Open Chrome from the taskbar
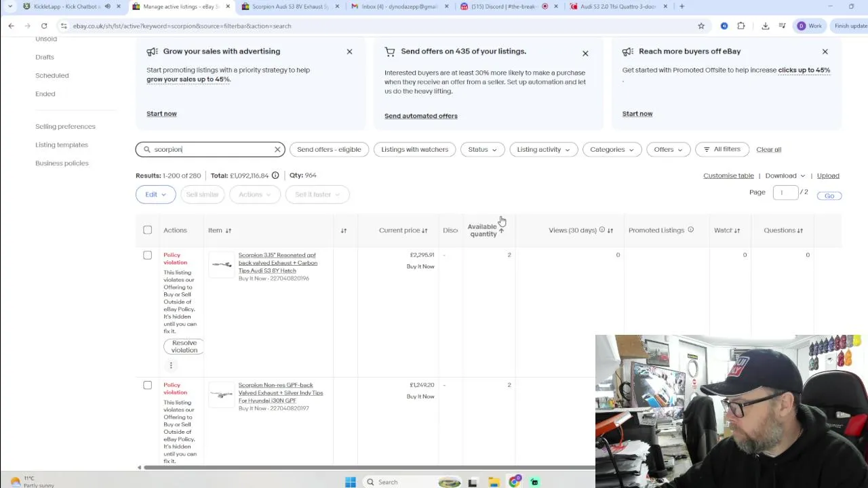The image size is (868, 488). coord(514,482)
